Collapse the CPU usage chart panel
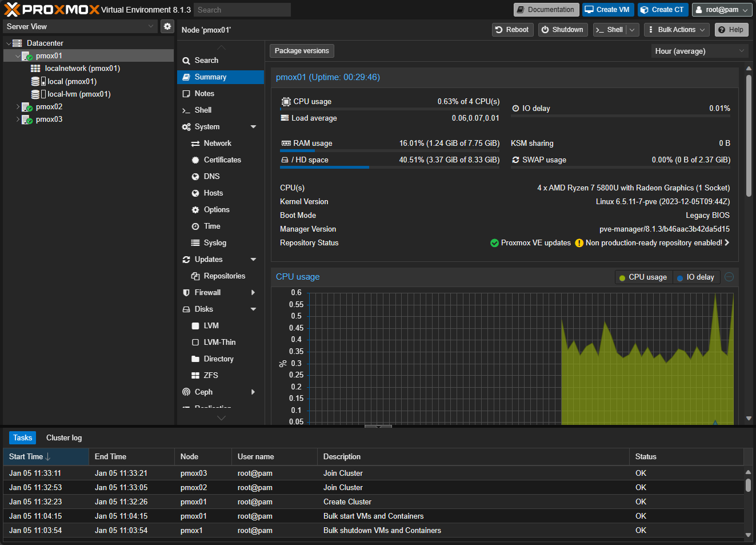The width and height of the screenshot is (756, 545). 729,277
